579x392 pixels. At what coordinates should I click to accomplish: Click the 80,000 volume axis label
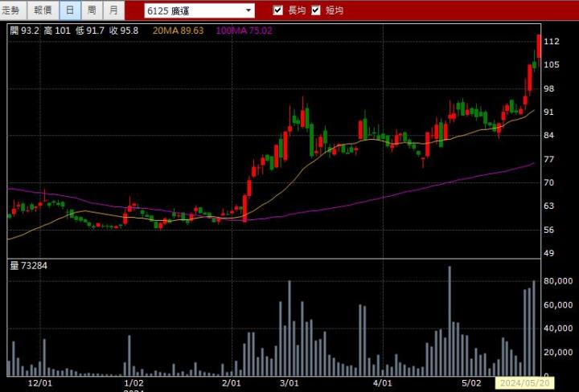[x=557, y=281]
